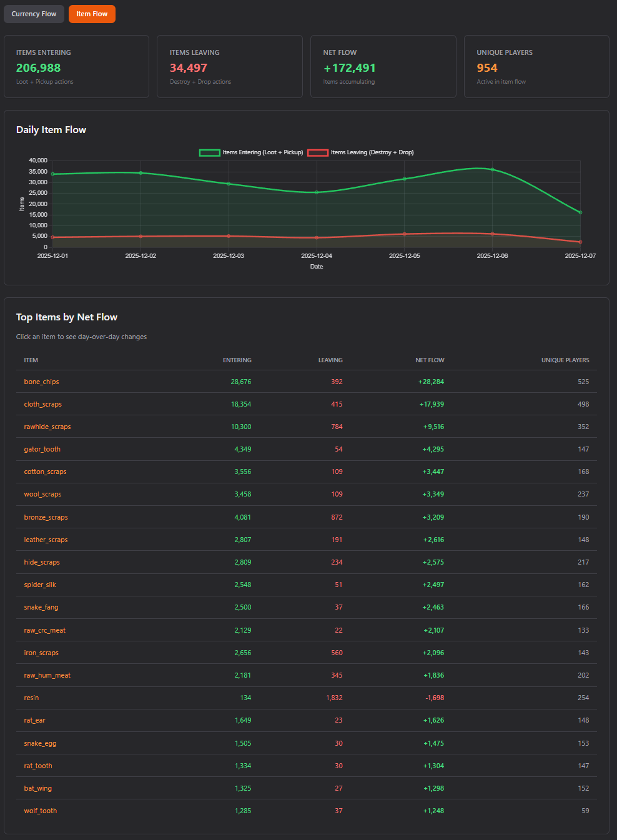Toggle Items Leaving legend swatch
This screenshot has height=840, width=617.
(x=317, y=152)
